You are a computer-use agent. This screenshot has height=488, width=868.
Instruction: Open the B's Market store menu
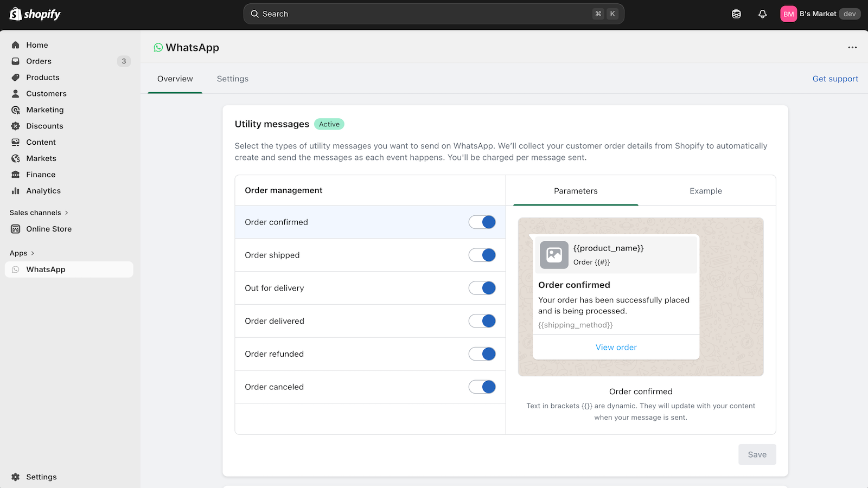coord(820,14)
